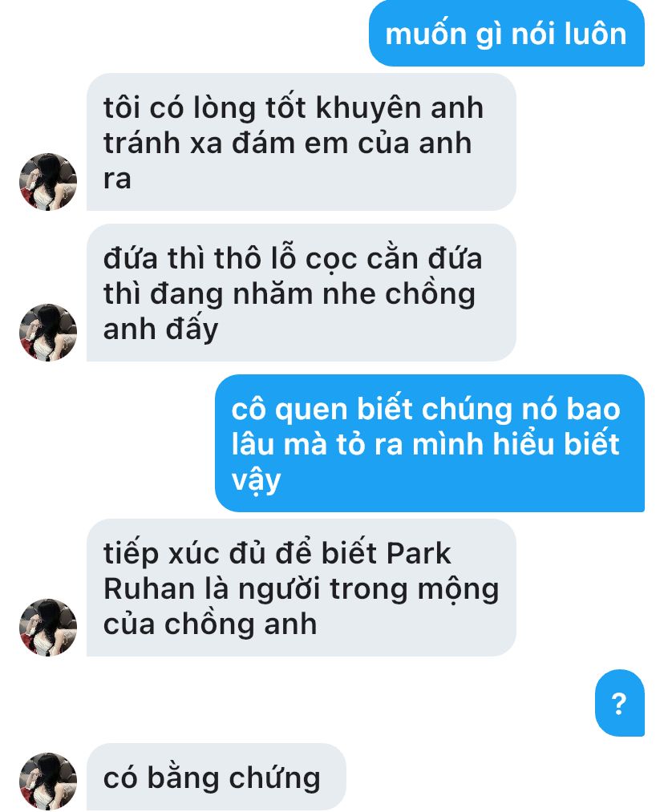664x812 pixels.
Task: Tap the "tiếp xúc đủ để biết" message bubble
Action: tap(302, 588)
